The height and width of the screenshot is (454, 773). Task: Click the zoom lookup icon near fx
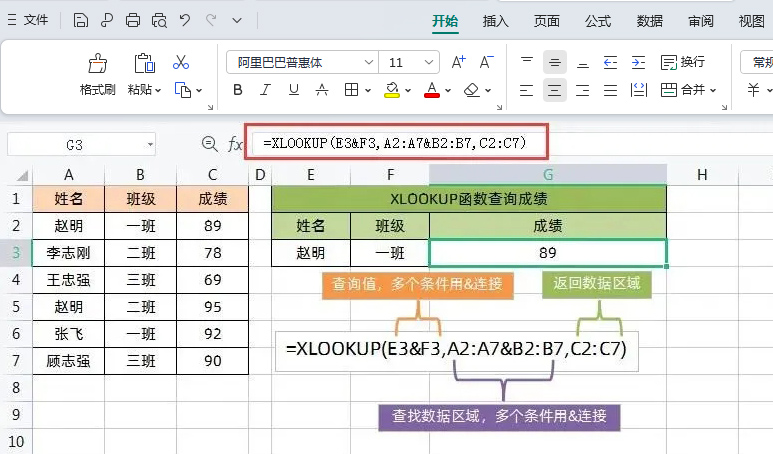coord(210,144)
